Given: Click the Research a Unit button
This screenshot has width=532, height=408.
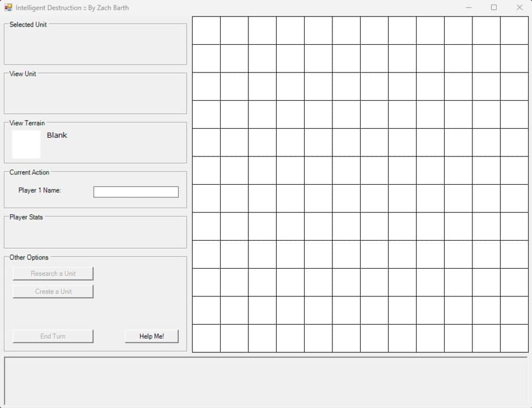Looking at the screenshot, I should coord(53,274).
